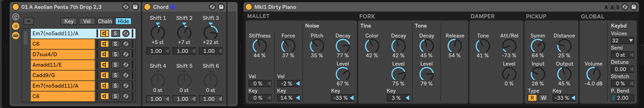Open the Chain tab in rack
The image size is (644, 108).
point(105,21)
